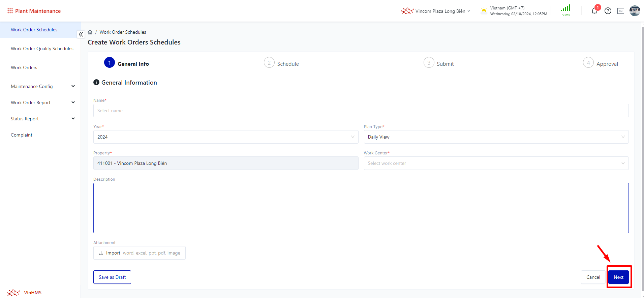Expand the Maintenance Config menu
The width and height of the screenshot is (644, 298).
(42, 86)
